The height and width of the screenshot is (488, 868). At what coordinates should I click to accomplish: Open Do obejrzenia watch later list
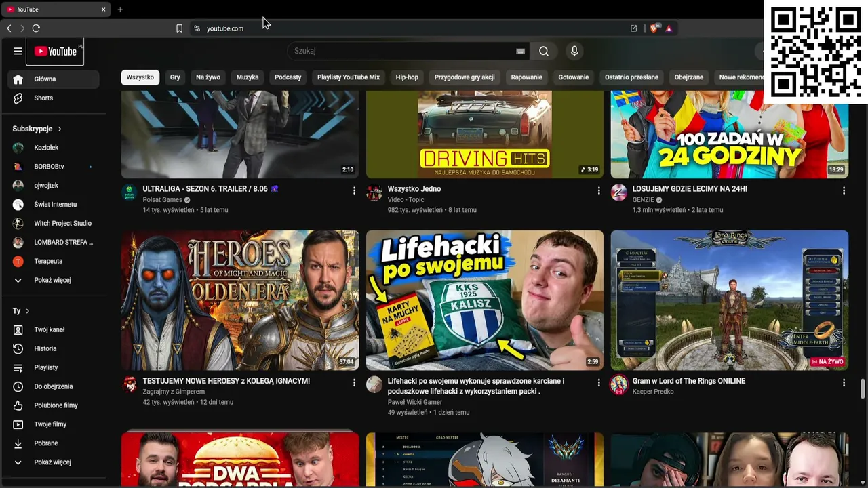click(54, 386)
